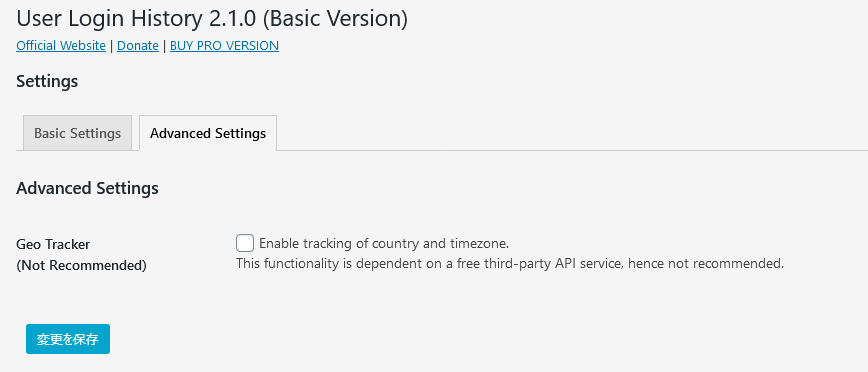Click the Advanced Settings section heading

tap(87, 188)
